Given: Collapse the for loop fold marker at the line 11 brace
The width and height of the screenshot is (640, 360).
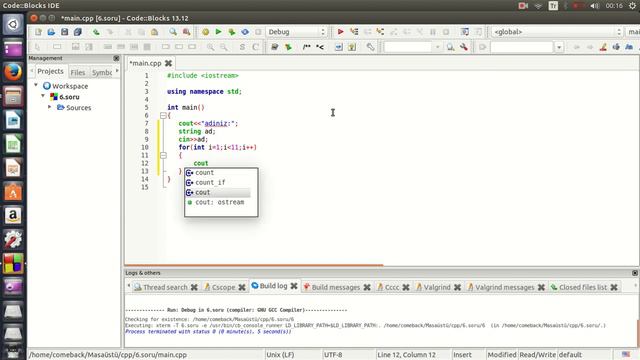Looking at the screenshot, I should click(163, 155).
